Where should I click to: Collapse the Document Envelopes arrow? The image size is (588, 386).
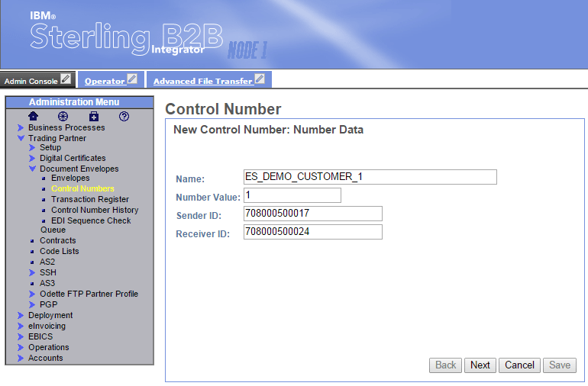[33, 169]
